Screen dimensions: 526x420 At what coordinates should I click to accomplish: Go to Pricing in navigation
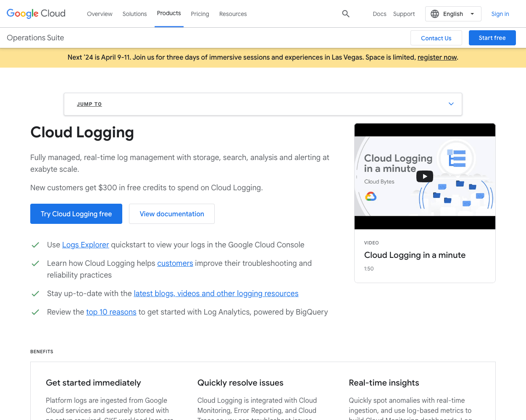pyautogui.click(x=200, y=14)
